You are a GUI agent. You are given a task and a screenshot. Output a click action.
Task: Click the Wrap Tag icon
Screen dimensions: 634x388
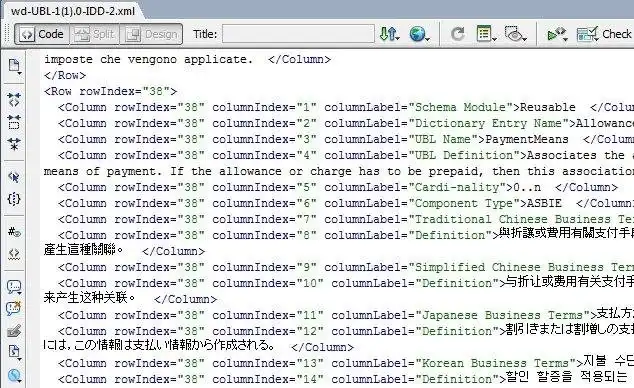click(x=14, y=331)
